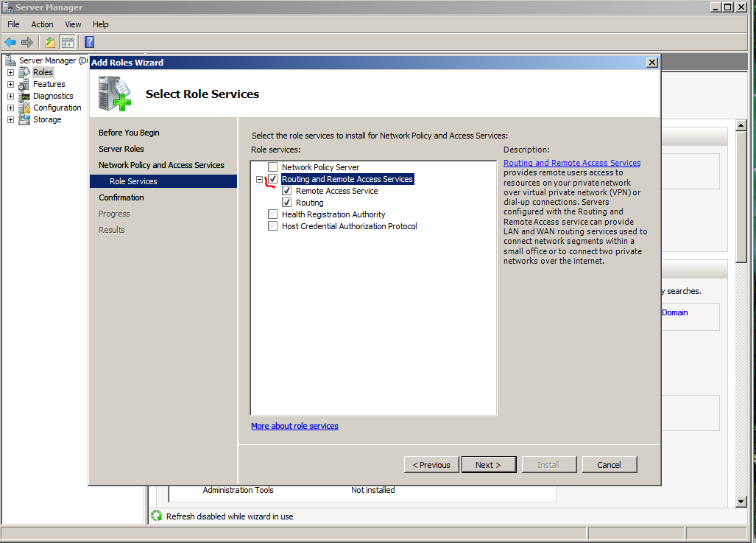Screen dimensions: 756x543
Task: Click the Up one level folder icon
Action: pyautogui.click(x=49, y=43)
